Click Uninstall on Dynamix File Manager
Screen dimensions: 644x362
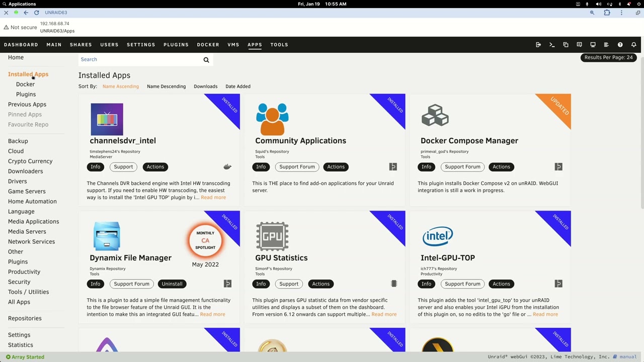172,284
